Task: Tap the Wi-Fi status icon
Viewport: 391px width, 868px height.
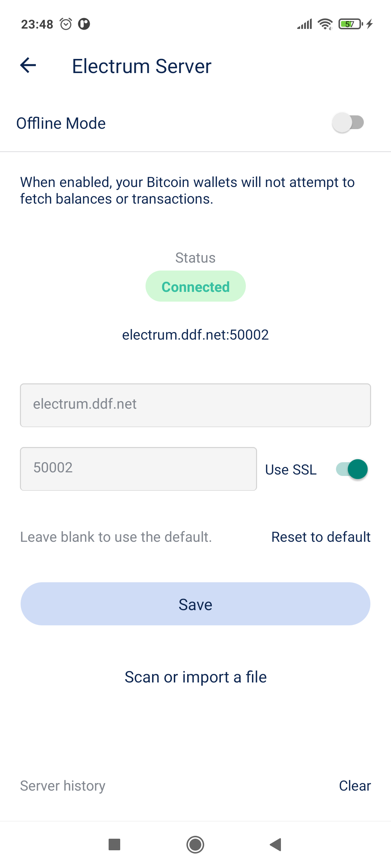Action: (x=325, y=24)
